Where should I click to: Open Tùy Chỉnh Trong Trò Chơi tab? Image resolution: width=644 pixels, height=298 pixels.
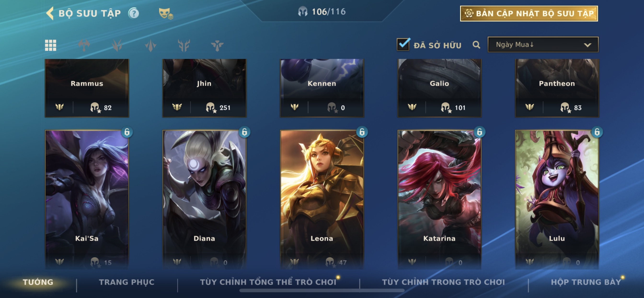[443, 282]
